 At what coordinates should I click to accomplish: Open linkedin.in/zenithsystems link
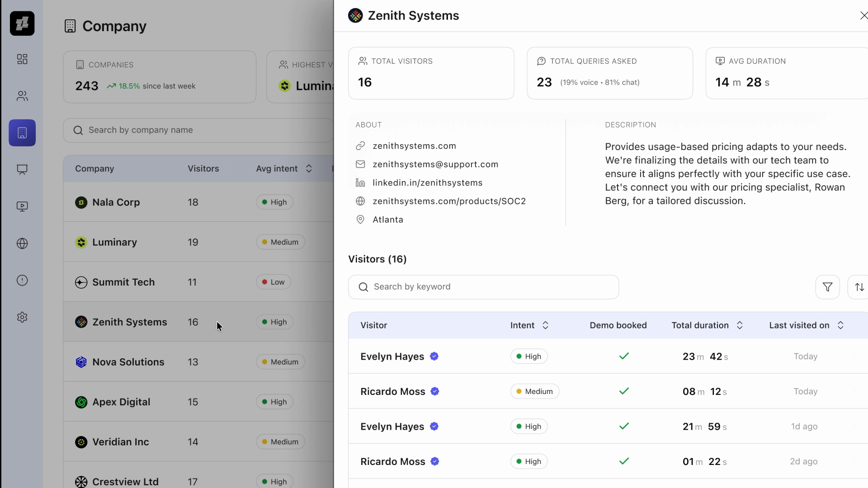click(427, 183)
